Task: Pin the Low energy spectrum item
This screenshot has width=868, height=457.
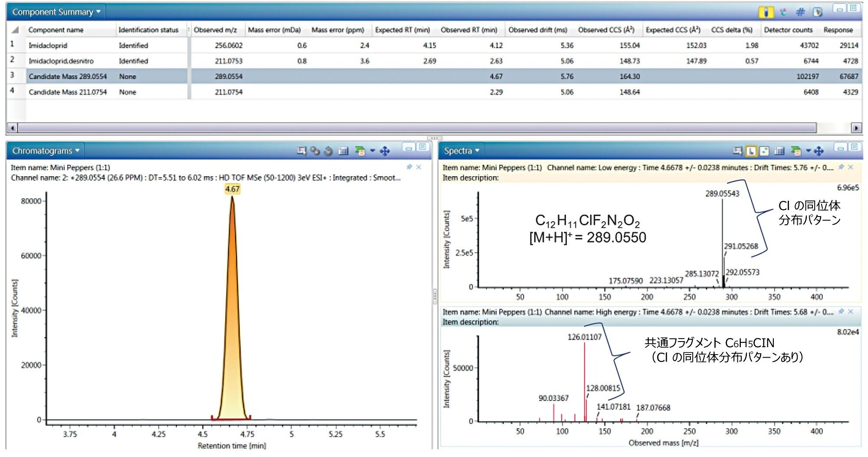Action: click(x=841, y=167)
